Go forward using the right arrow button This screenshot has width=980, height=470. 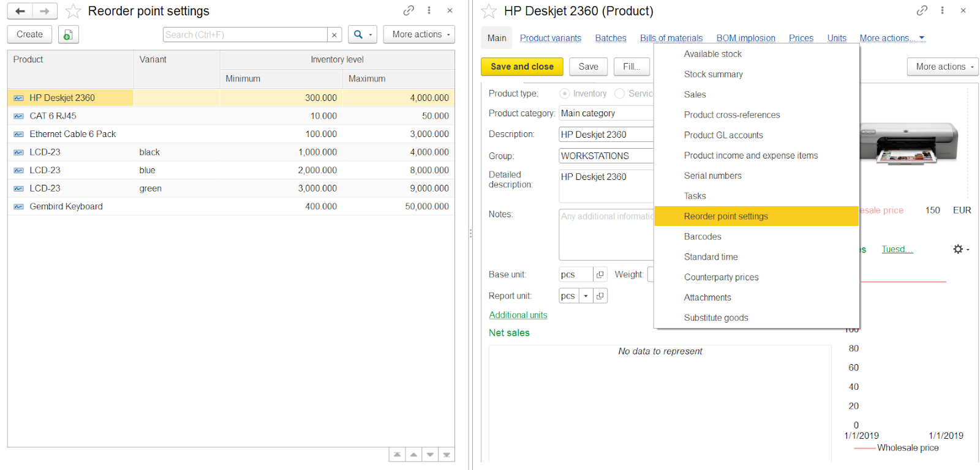[45, 11]
